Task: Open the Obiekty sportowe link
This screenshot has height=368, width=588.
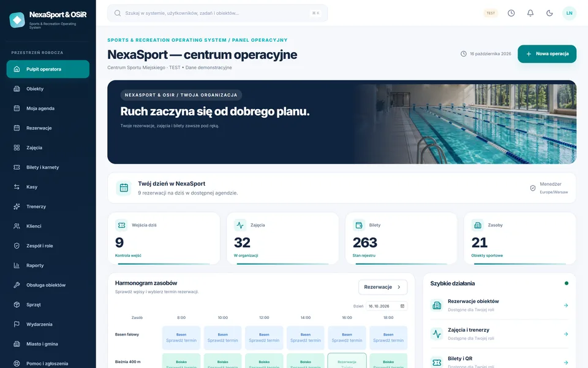Action: pos(487,255)
